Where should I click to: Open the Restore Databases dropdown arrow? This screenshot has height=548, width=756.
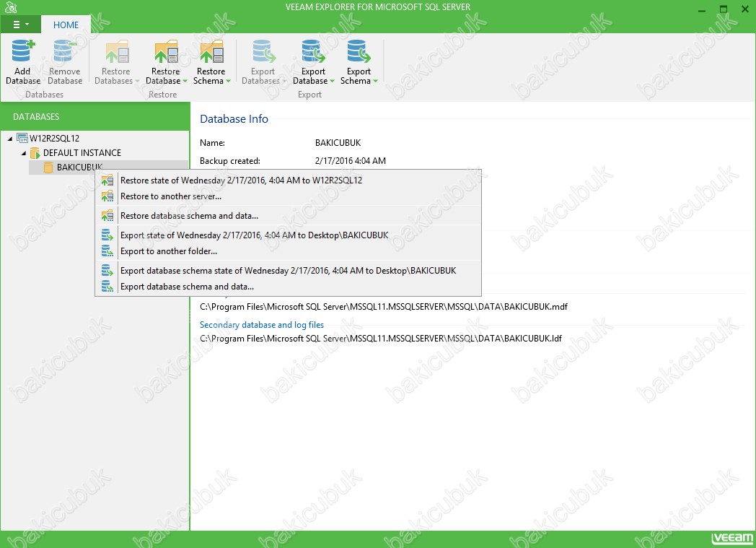coord(137,81)
